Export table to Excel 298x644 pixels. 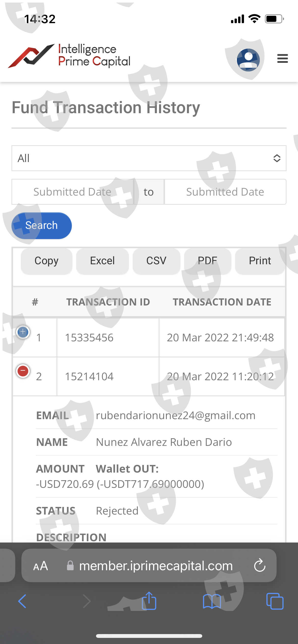pos(102,261)
